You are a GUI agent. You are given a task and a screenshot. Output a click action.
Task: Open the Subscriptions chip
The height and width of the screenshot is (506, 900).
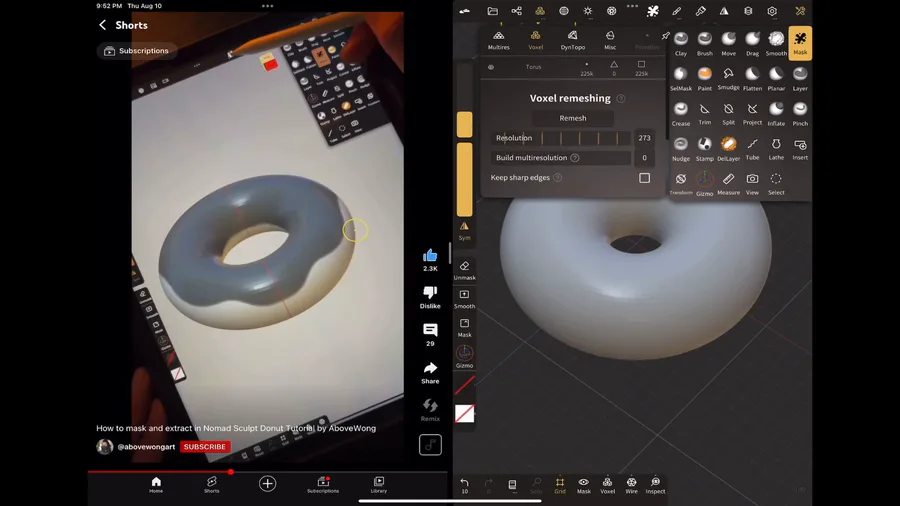(137, 51)
